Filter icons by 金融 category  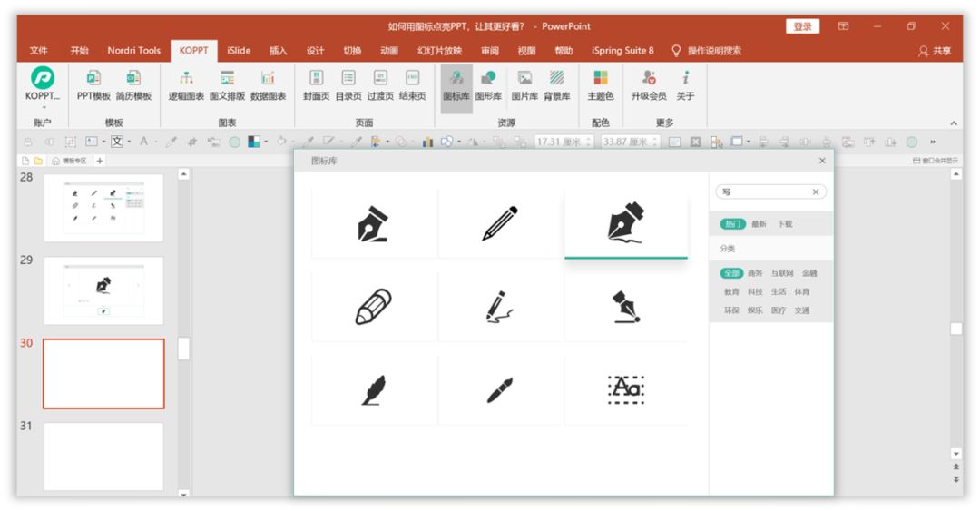pos(809,273)
